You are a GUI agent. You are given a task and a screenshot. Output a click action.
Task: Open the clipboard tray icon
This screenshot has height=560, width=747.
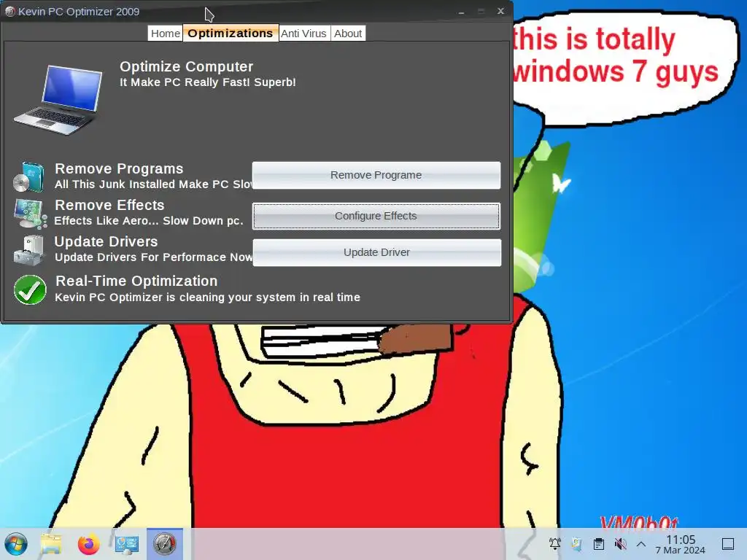click(599, 544)
